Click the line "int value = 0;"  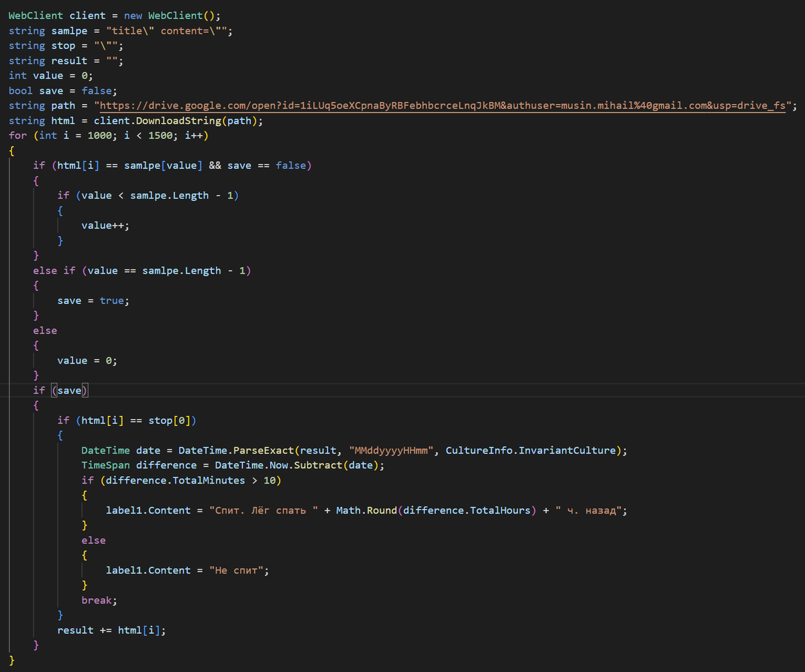[51, 75]
